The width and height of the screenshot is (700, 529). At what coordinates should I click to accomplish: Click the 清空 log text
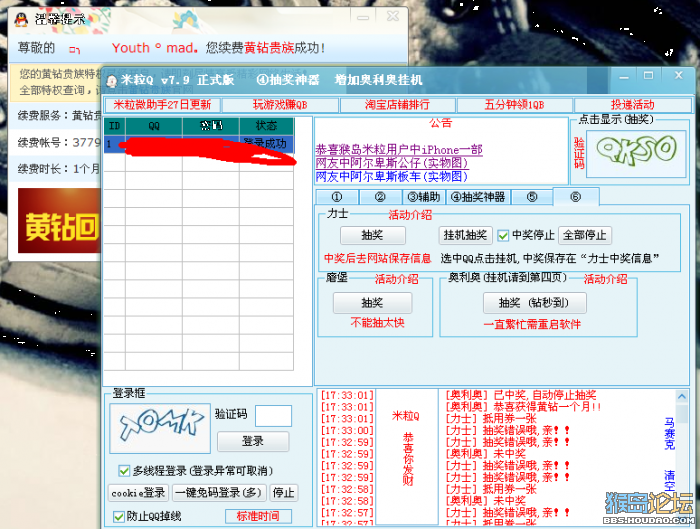[x=670, y=481]
